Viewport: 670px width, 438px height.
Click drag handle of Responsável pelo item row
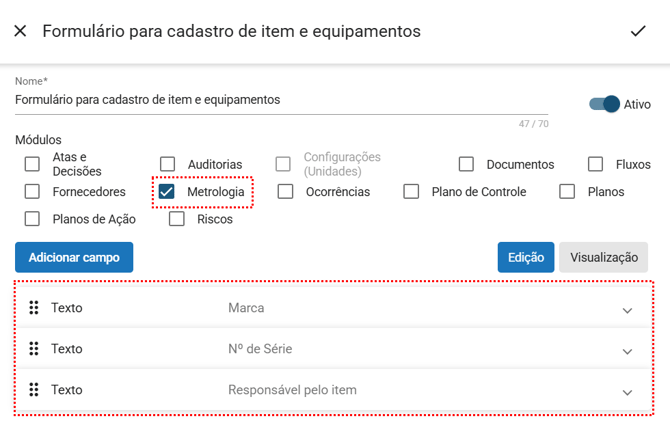click(x=34, y=390)
